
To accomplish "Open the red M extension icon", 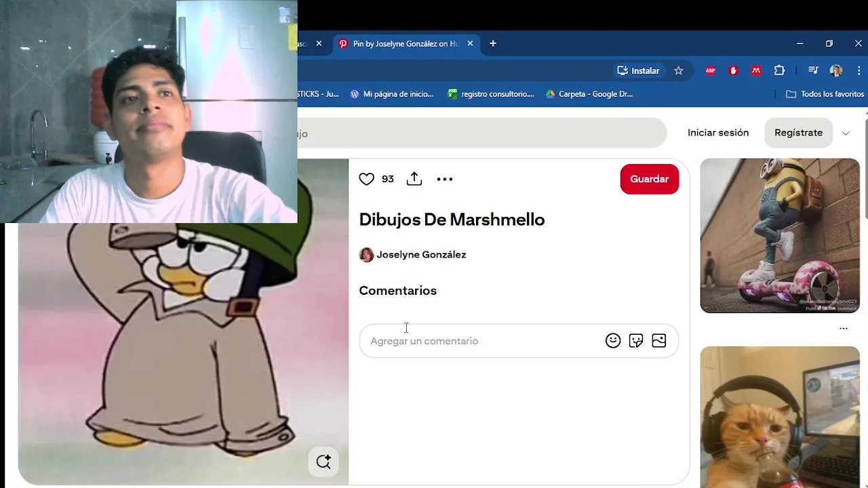I will coord(756,70).
